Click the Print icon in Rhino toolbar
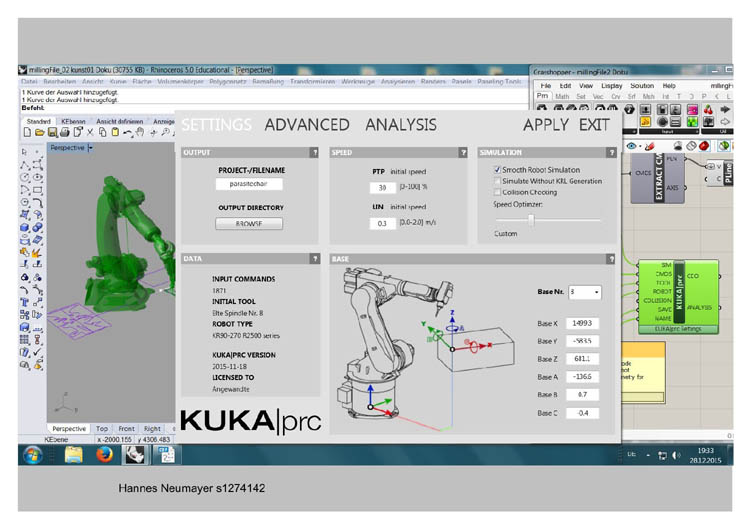The image size is (750, 529). (65, 132)
